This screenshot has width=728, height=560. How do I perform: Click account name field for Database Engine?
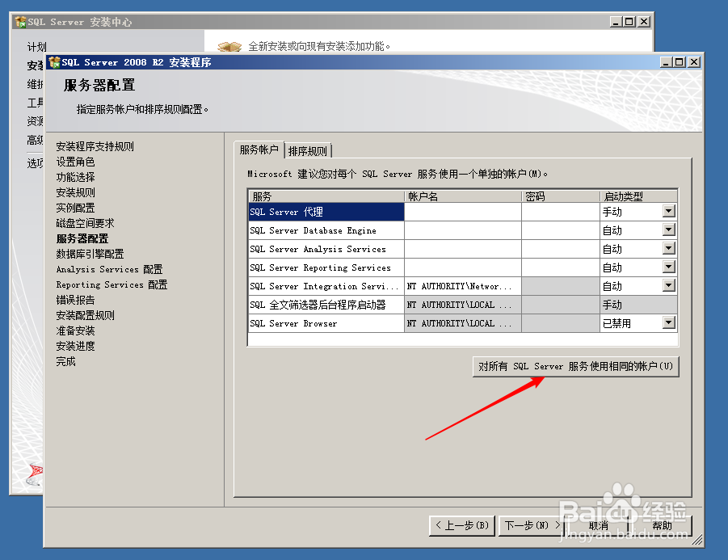[463, 230]
